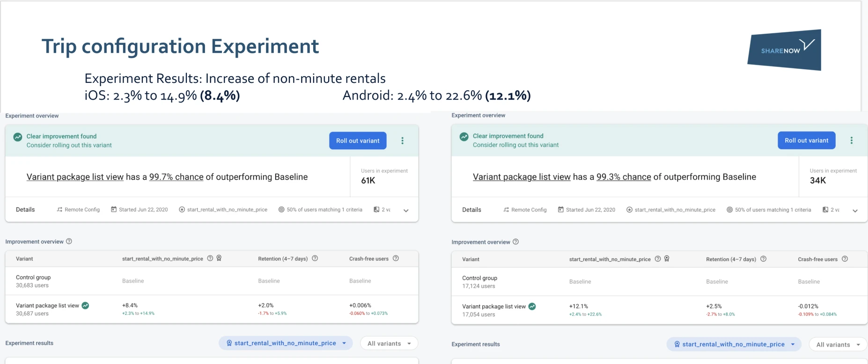Click the left panel Roll out variant button
This screenshot has height=364, width=868.
[x=358, y=141]
